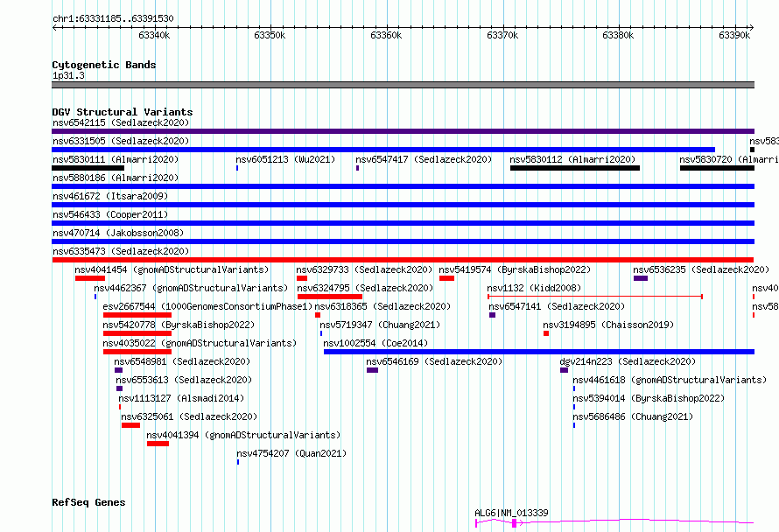Image resolution: width=779 pixels, height=532 pixels.
Task: Select nsv5830720 black variant bar
Action: (718, 168)
